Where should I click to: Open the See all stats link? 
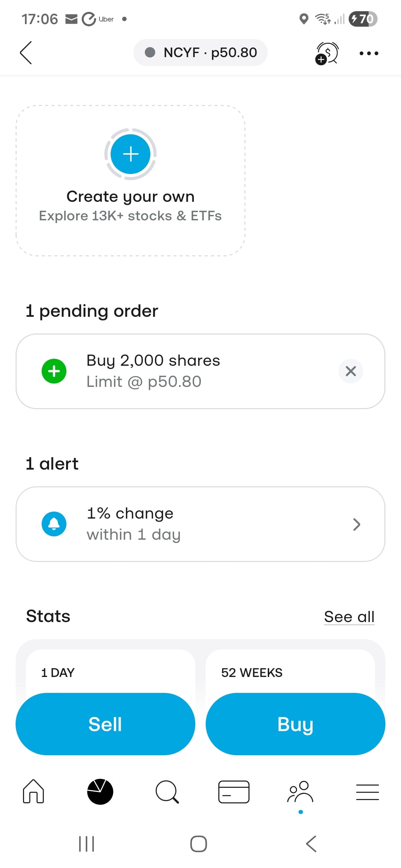349,617
